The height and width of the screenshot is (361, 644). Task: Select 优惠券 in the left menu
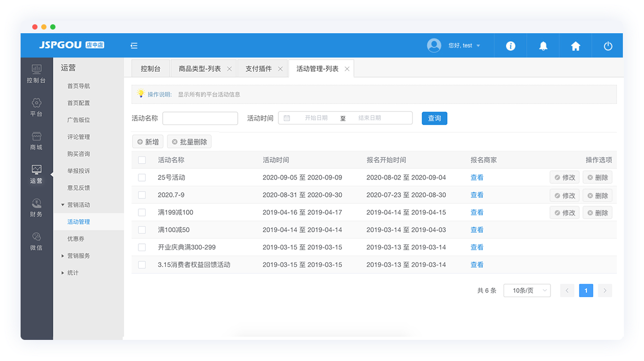(x=76, y=239)
